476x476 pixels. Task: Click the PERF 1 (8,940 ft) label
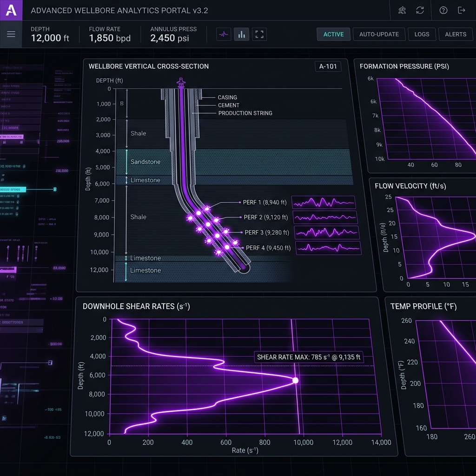click(x=264, y=202)
